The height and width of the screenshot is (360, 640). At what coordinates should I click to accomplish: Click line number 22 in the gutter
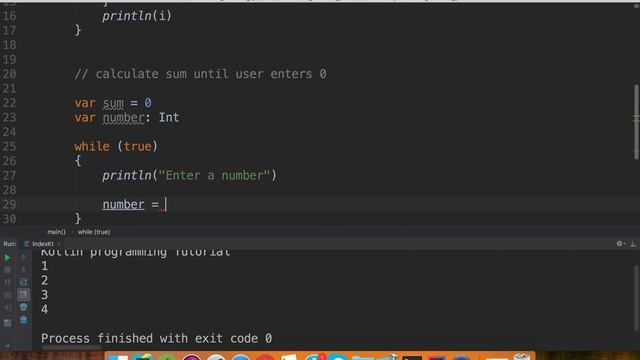click(9, 103)
